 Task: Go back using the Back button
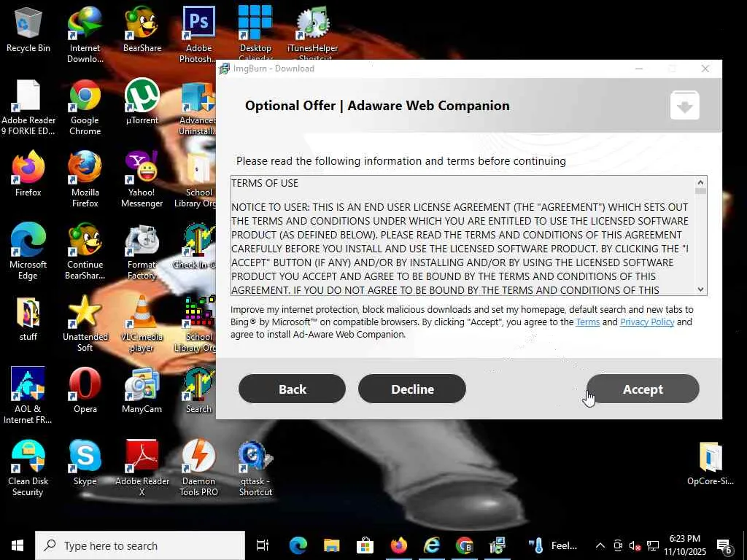(292, 389)
